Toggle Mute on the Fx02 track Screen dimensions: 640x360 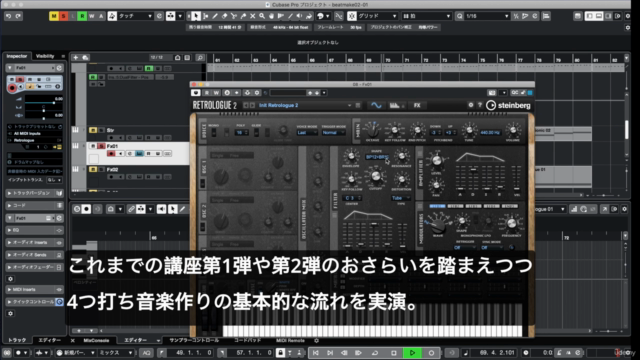click(x=93, y=169)
